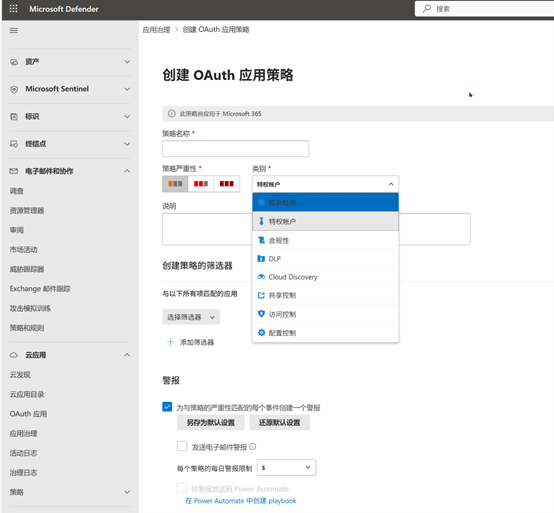This screenshot has height=513, width=554.
Task: Collapse the navigation hamburger menu
Action: [x=14, y=30]
